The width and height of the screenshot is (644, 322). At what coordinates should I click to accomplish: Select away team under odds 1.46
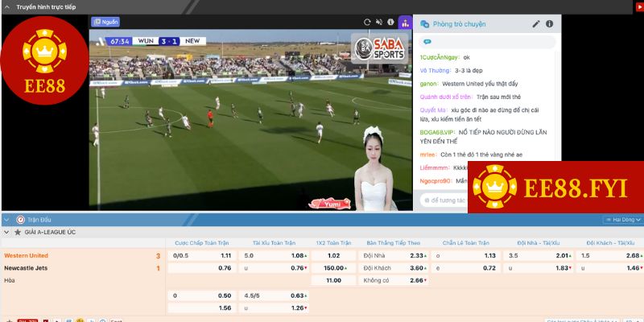(x=610, y=268)
